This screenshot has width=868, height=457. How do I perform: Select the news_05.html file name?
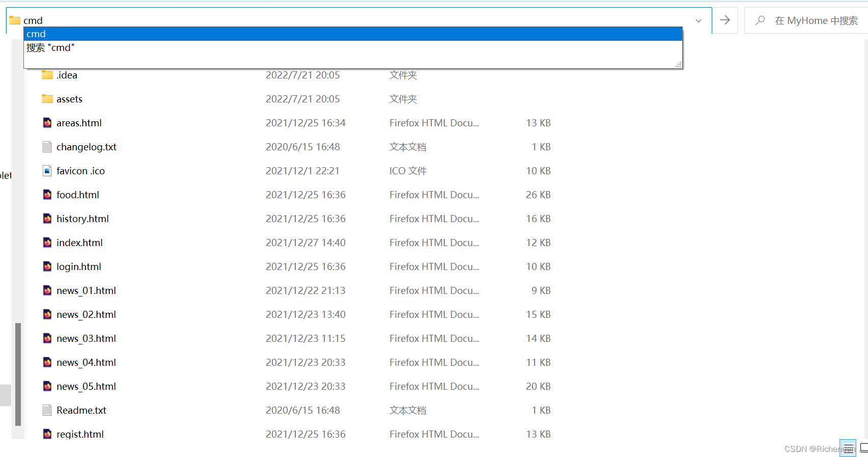coord(86,386)
